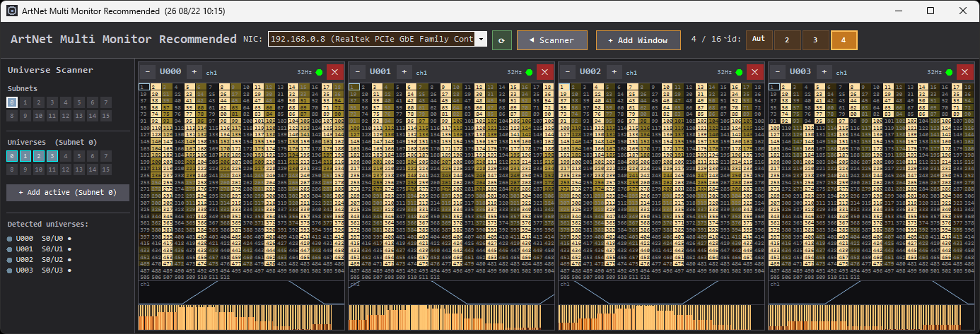Click the app icon in the title bar
This screenshot has width=980, height=334.
click(13, 11)
